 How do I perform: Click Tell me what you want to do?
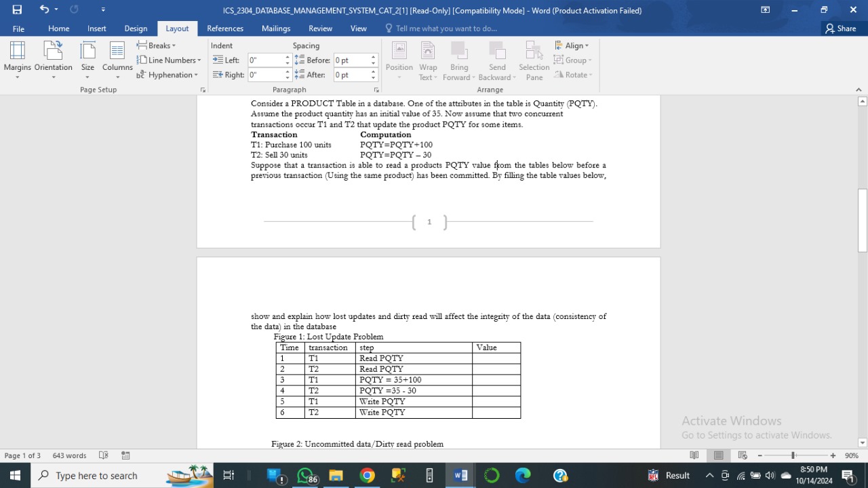(441, 29)
